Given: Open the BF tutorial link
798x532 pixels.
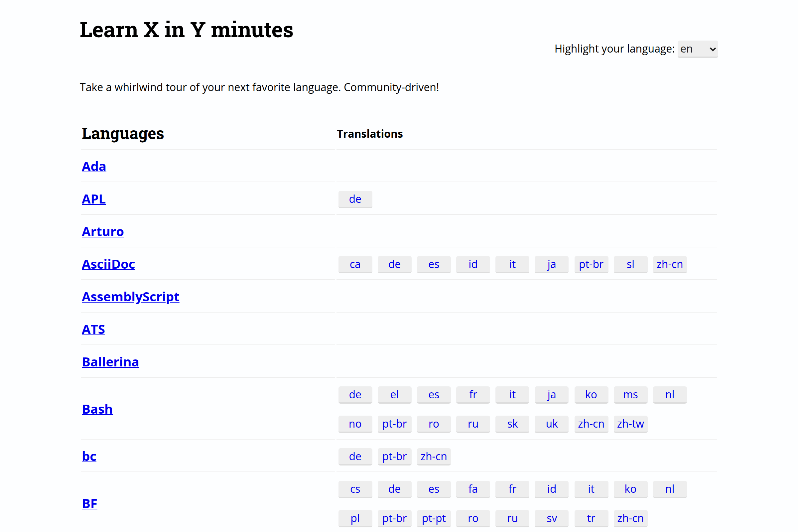Looking at the screenshot, I should pos(89,503).
